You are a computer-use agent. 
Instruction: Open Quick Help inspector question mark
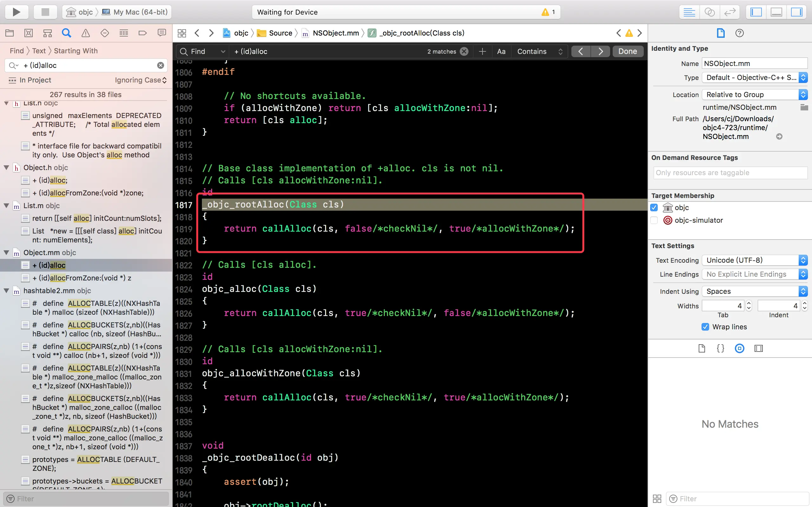[739, 33]
